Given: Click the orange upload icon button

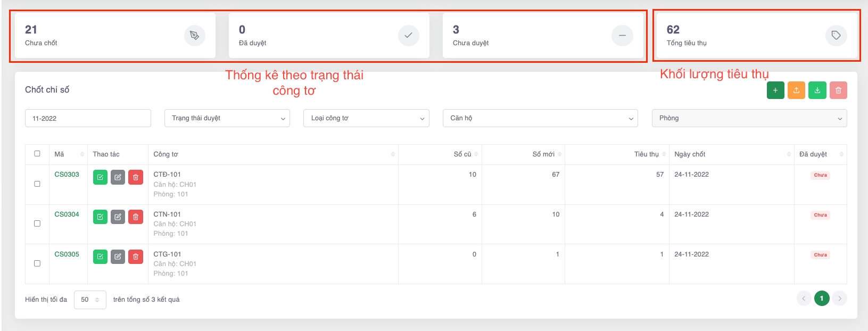Looking at the screenshot, I should click(x=796, y=90).
